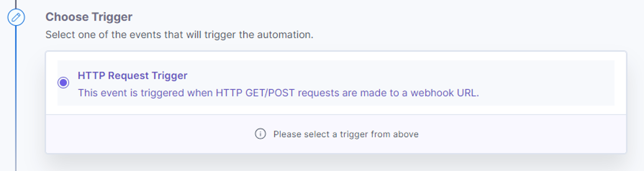Click the HTTP Request Trigger title
The width and height of the screenshot is (644, 171).
click(132, 75)
